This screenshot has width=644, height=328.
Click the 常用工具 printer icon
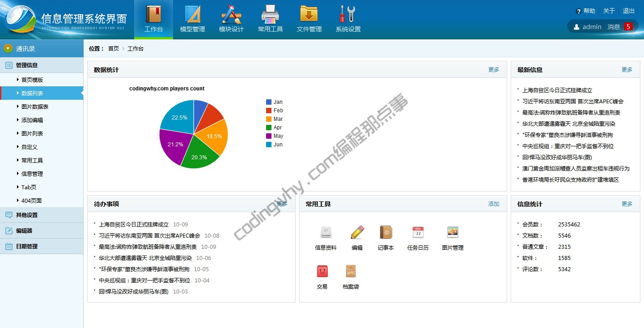click(x=270, y=15)
